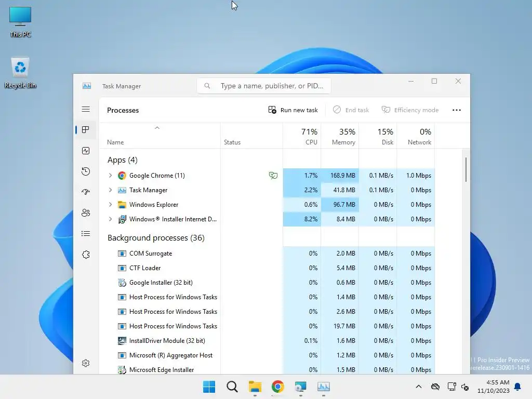Screen dimensions: 532x399
Task: Open File Explorer from the taskbar
Action: 255,387
